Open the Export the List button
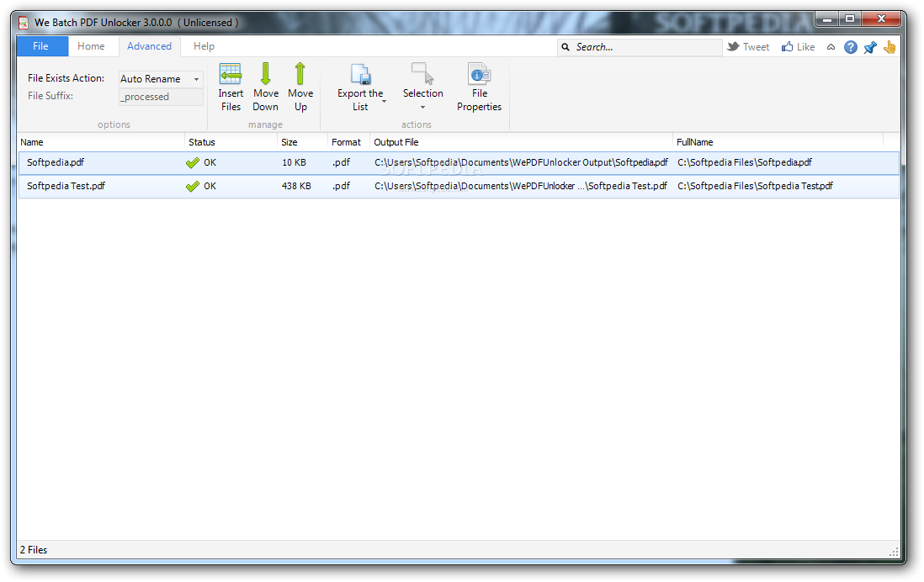Image resolution: width=924 pixels, height=582 pixels. click(360, 87)
